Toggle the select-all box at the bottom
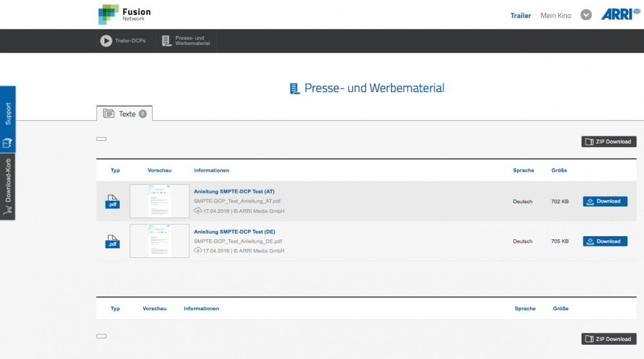Image resolution: width=644 pixels, height=359 pixels. tap(101, 336)
